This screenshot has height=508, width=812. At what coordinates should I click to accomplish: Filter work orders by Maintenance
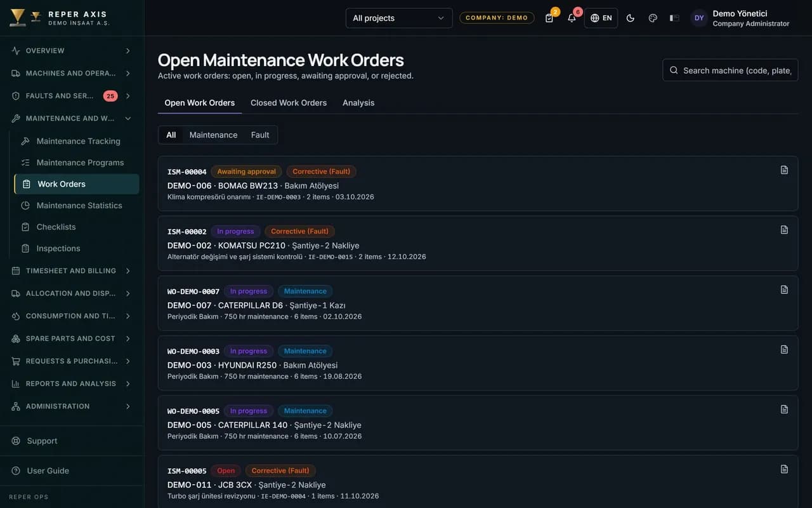(x=213, y=135)
